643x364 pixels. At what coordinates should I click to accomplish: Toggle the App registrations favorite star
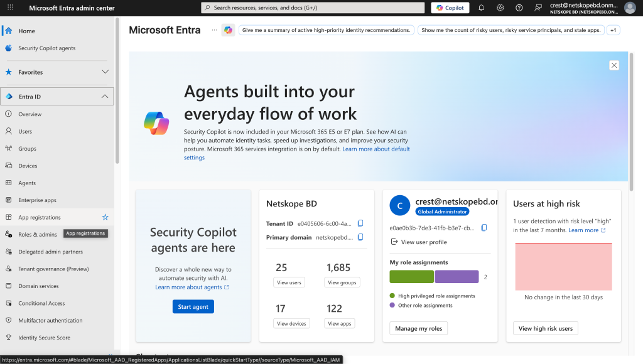tap(105, 217)
